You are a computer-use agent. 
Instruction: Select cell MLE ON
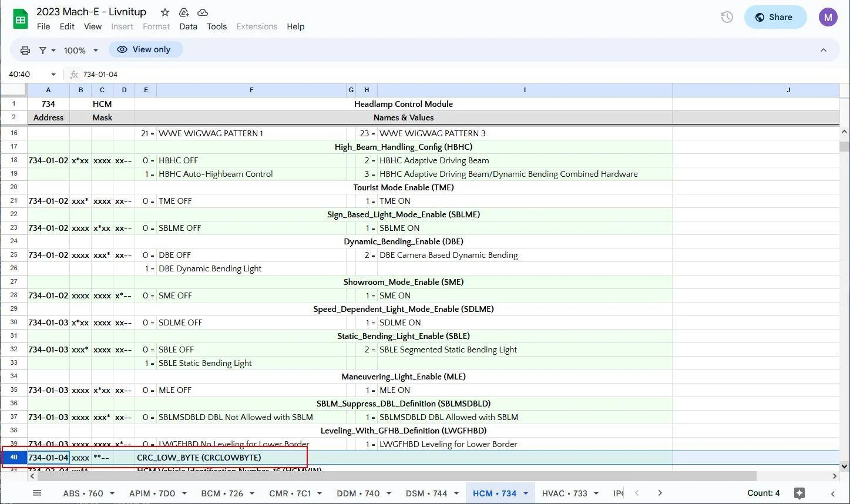[x=525, y=390]
